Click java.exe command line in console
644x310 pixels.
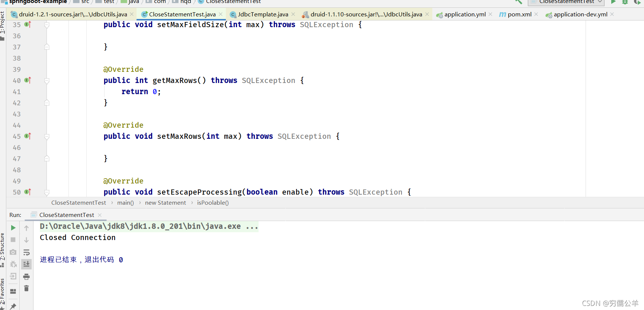tap(149, 226)
